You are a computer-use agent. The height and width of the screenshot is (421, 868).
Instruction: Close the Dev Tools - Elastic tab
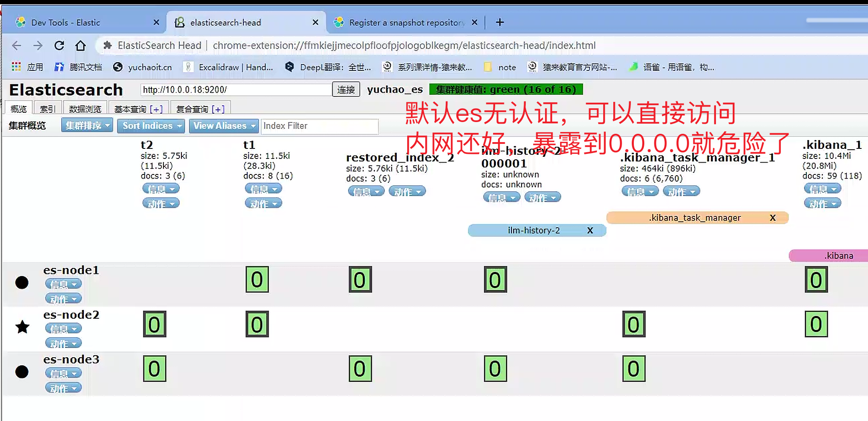point(156,22)
